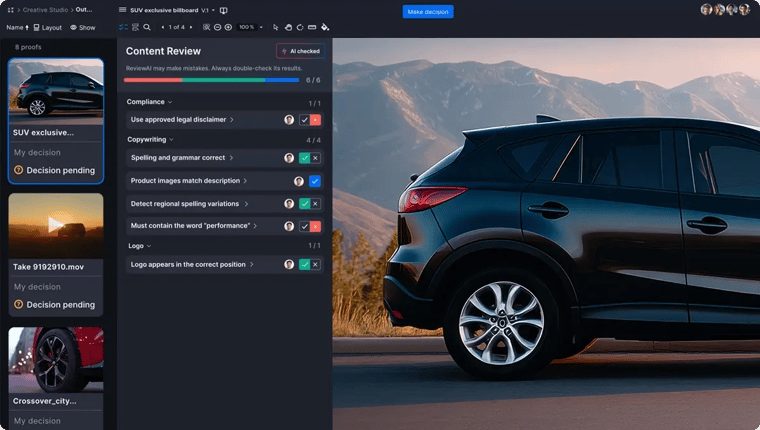Viewport: 760px width, 430px height.
Task: Mark legal disclaimer check as passed
Action: (304, 120)
